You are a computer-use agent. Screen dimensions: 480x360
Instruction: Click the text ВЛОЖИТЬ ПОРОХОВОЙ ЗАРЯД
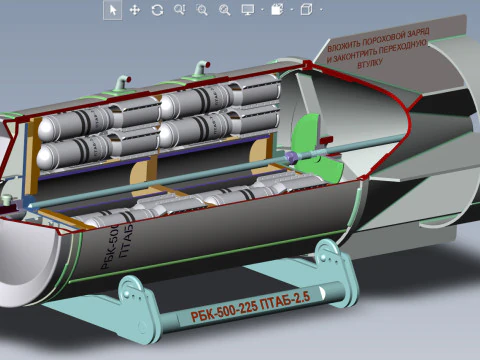(x=378, y=40)
